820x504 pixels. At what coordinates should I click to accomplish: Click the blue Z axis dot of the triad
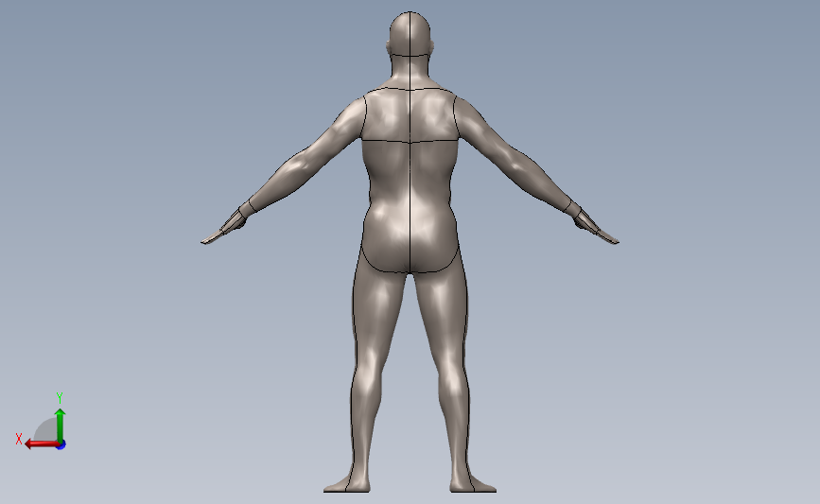click(61, 445)
